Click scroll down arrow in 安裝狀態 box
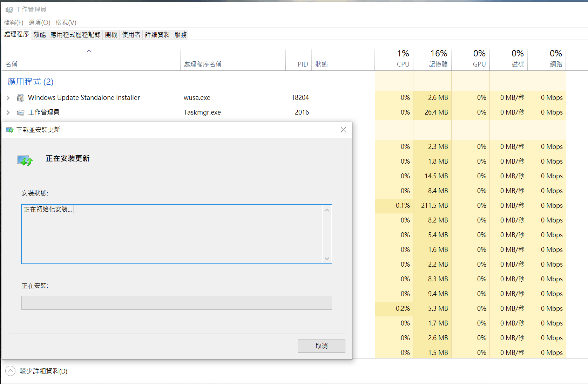 pos(327,259)
